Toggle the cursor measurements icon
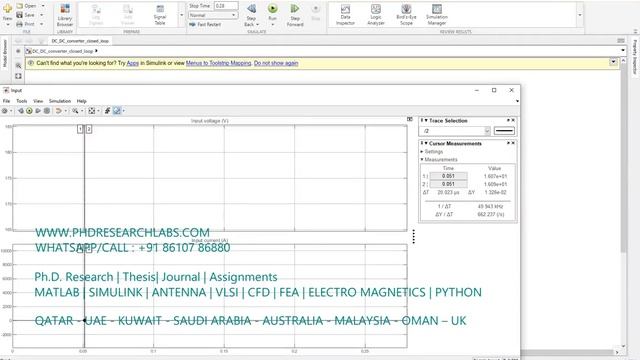The width and height of the screenshot is (640, 360). (x=117, y=111)
